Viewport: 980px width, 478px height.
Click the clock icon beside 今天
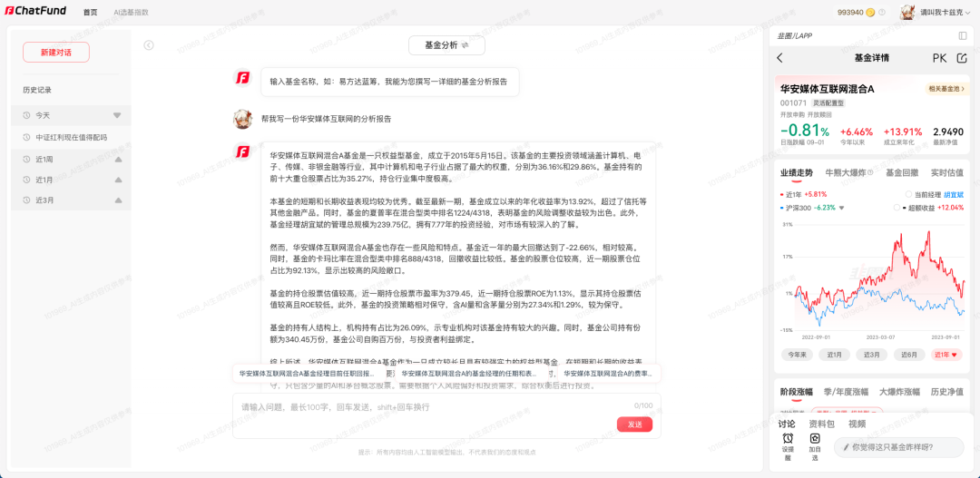click(x=26, y=115)
